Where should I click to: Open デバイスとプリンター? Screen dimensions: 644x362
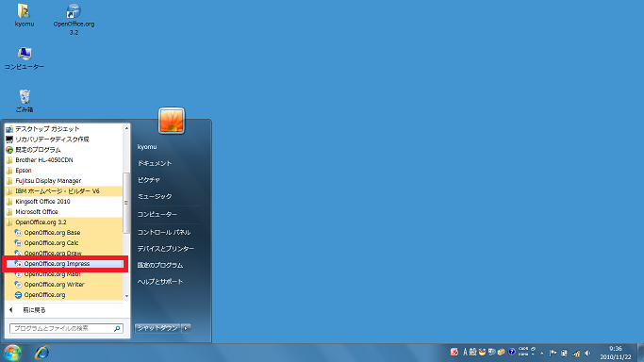(166, 249)
